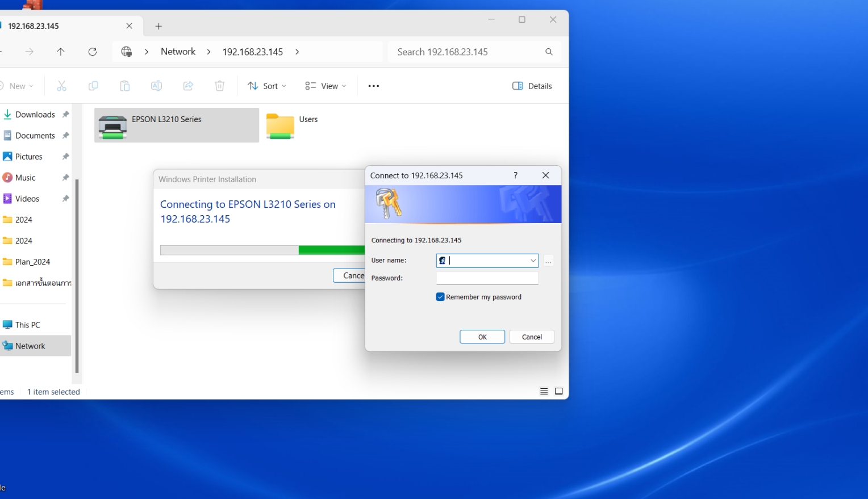The image size is (868, 499).
Task: Click the help question mark in Connect dialog
Action: [515, 175]
